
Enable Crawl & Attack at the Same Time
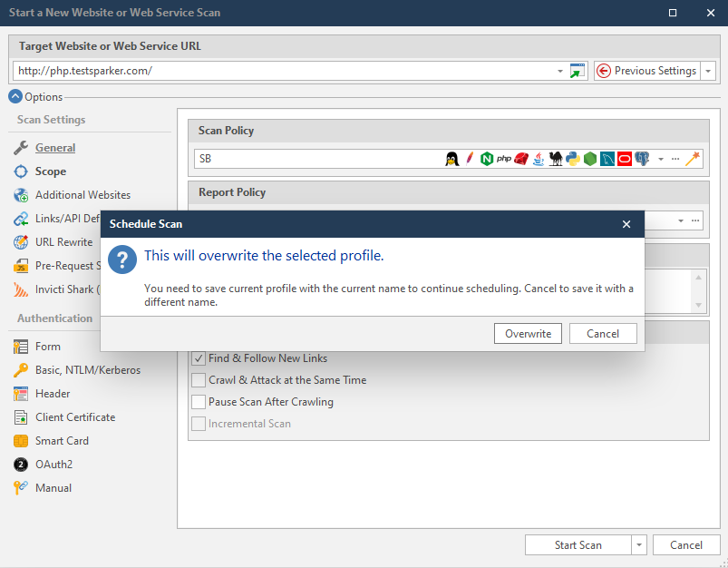pyautogui.click(x=199, y=380)
